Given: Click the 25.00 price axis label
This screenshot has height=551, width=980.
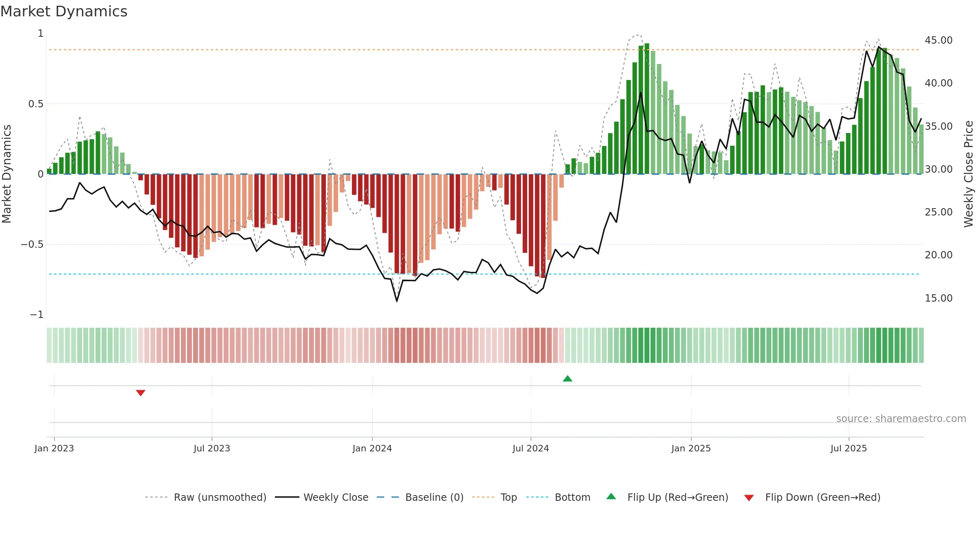Looking at the screenshot, I should point(939,212).
